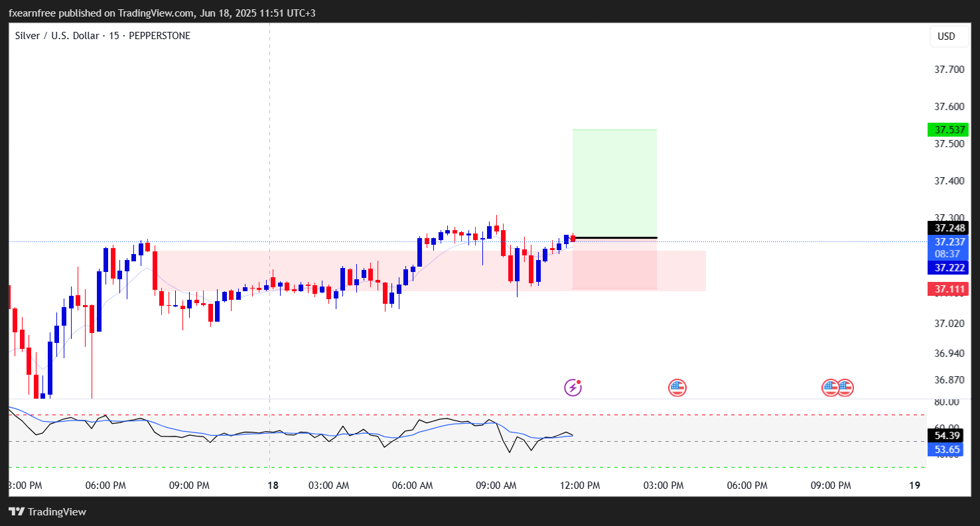Click the 12:00 PM time axis label
This screenshot has height=526, width=980.
[579, 486]
